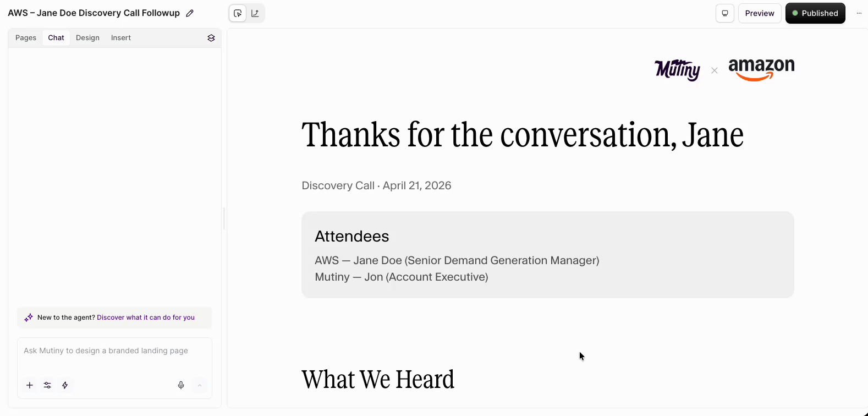The height and width of the screenshot is (416, 868).
Task: Switch to the Pages tab
Action: coord(26,38)
